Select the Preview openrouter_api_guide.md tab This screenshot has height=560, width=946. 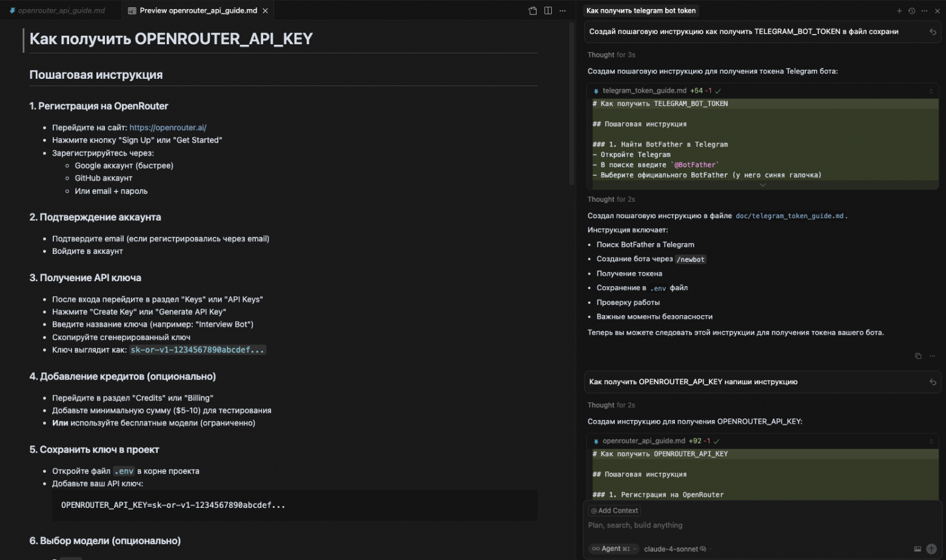pos(198,11)
